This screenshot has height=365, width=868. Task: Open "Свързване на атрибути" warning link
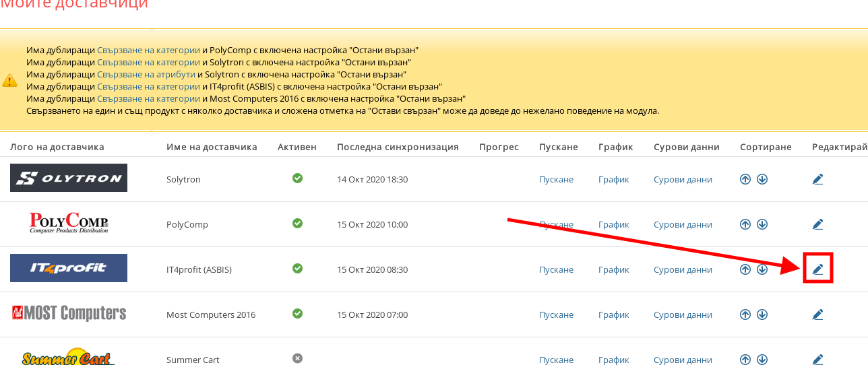[146, 74]
